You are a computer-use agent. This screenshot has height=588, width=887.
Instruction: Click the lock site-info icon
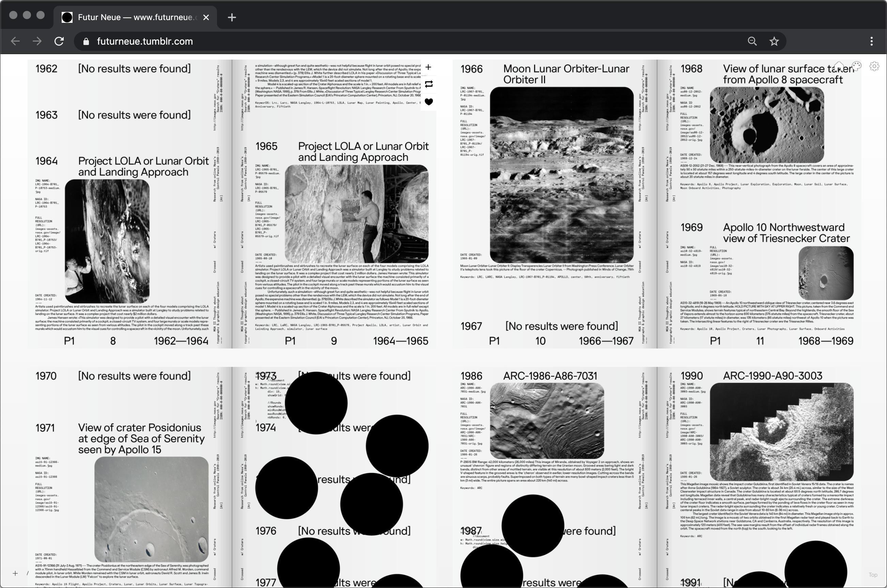point(86,42)
